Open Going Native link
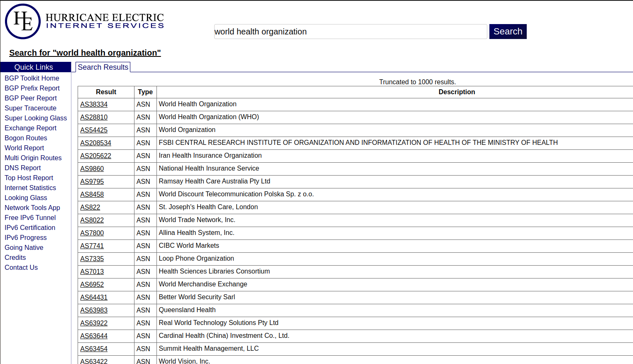 tap(24, 247)
